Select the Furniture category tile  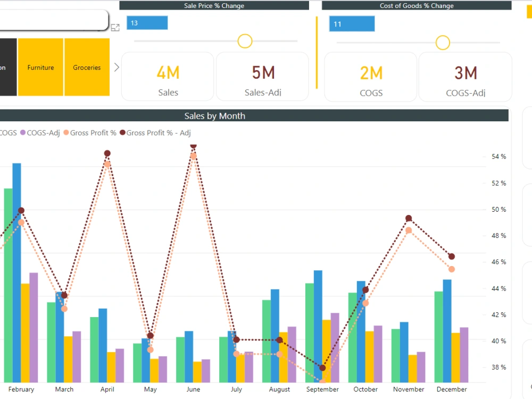pyautogui.click(x=40, y=67)
